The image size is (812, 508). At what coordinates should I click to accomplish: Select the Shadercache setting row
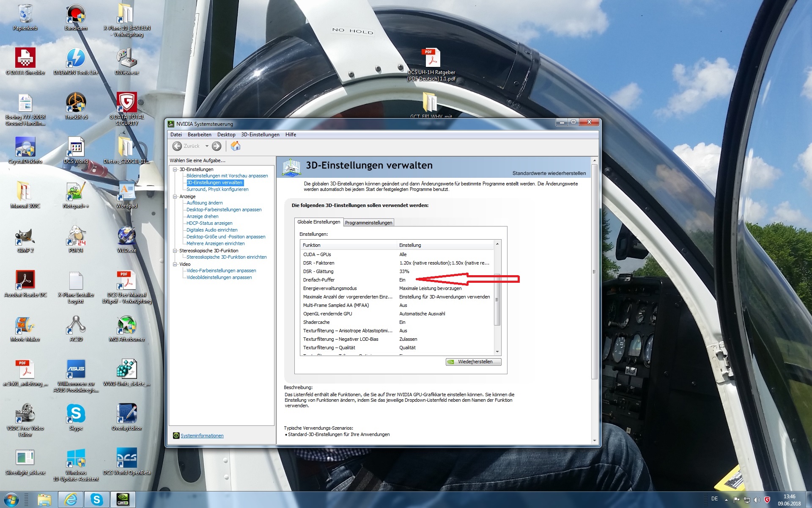click(397, 322)
